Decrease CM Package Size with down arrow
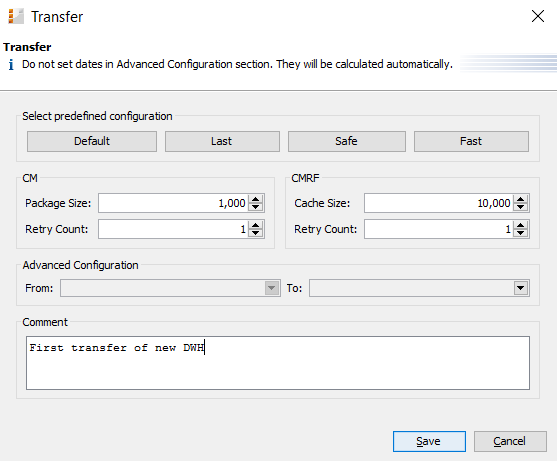 point(255,207)
